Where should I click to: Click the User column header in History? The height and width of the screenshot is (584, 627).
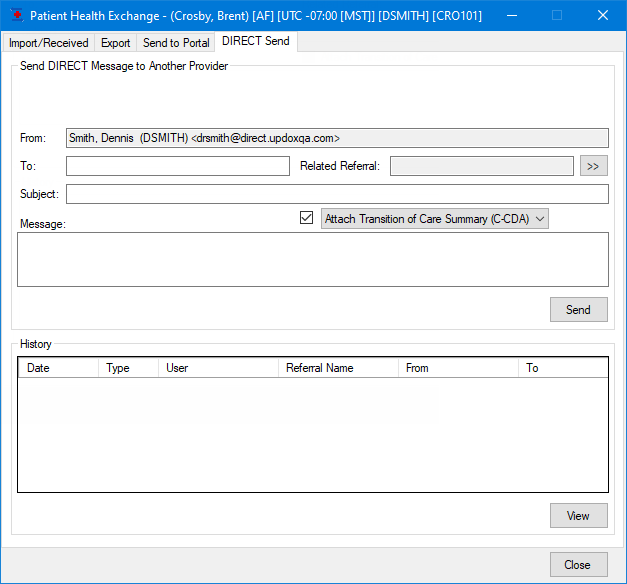point(218,368)
